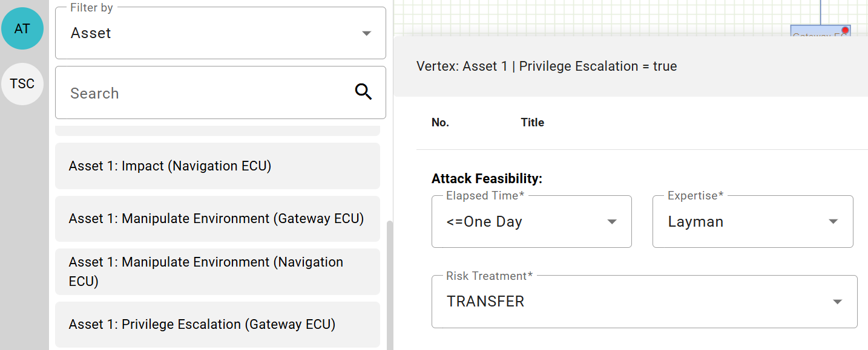The width and height of the screenshot is (868, 350).
Task: Click the 'Title' column header
Action: [532, 122]
